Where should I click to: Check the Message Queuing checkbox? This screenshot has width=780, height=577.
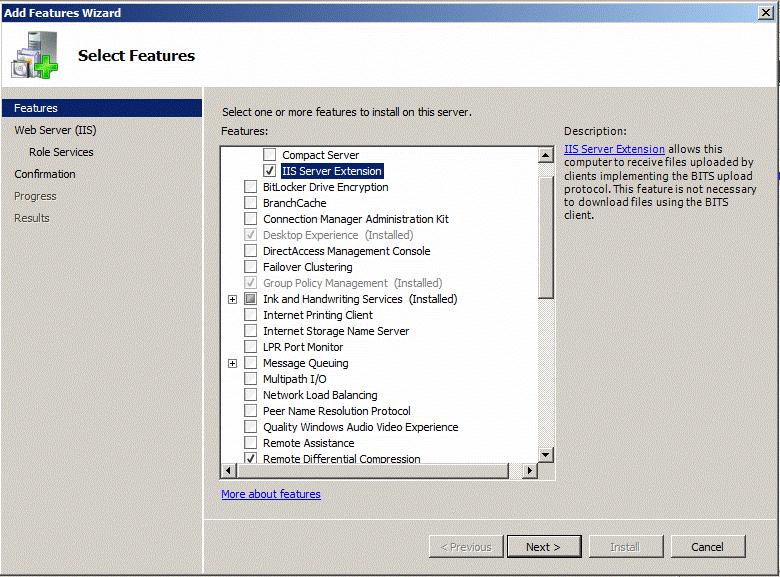[x=250, y=363]
